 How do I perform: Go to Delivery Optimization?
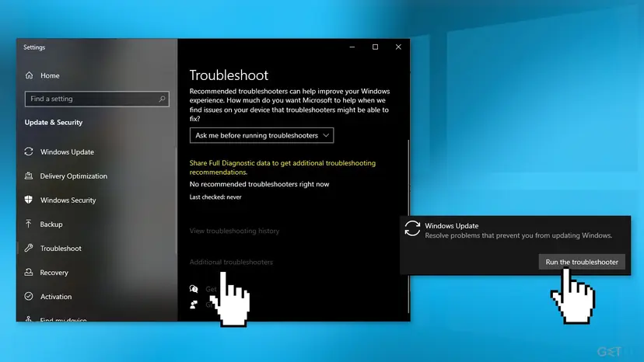pos(74,176)
